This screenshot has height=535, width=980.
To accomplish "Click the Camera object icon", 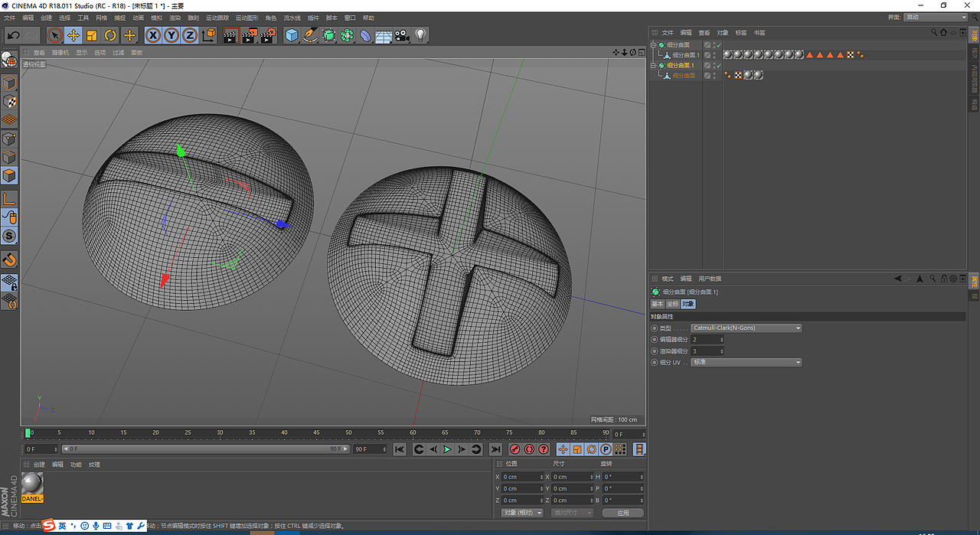I will [x=403, y=35].
